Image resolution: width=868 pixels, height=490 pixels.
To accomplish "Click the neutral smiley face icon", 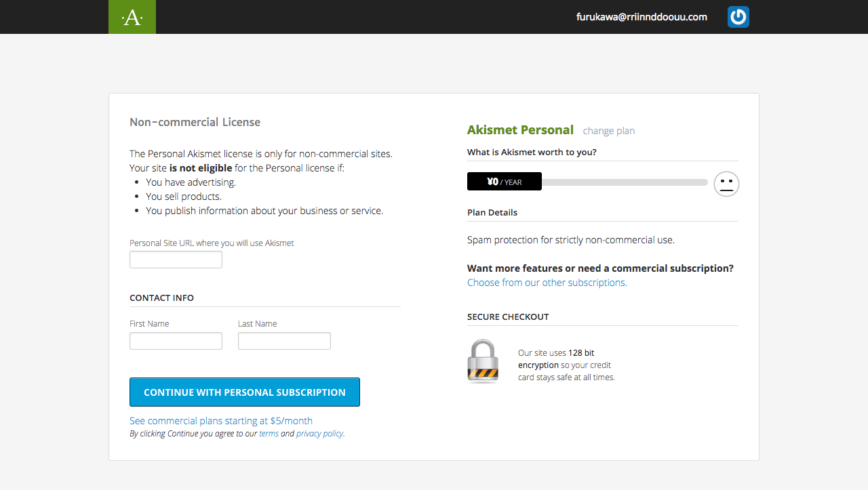I will pyautogui.click(x=726, y=184).
